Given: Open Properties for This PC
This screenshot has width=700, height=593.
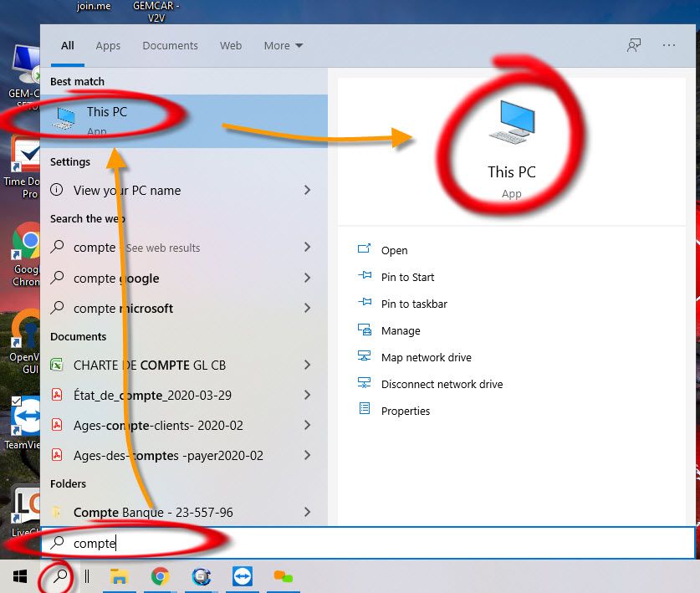Looking at the screenshot, I should point(405,412).
